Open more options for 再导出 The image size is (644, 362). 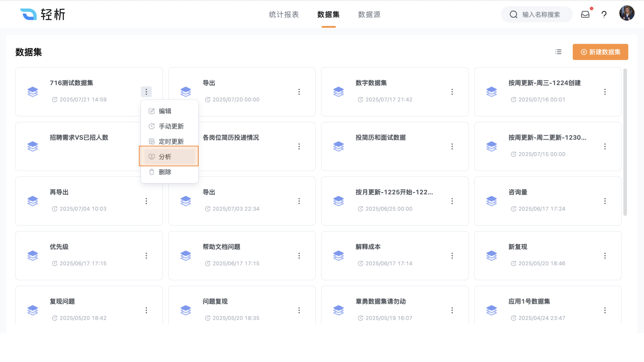146,201
